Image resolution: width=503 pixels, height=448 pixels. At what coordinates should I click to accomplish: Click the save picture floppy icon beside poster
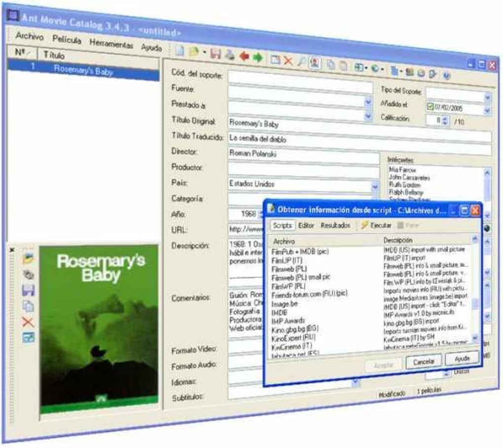28,290
